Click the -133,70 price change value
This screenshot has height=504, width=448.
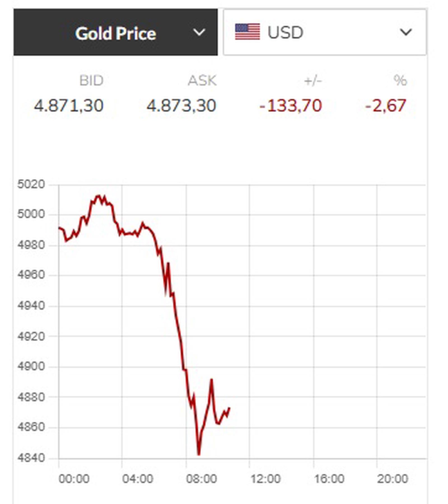tap(291, 106)
